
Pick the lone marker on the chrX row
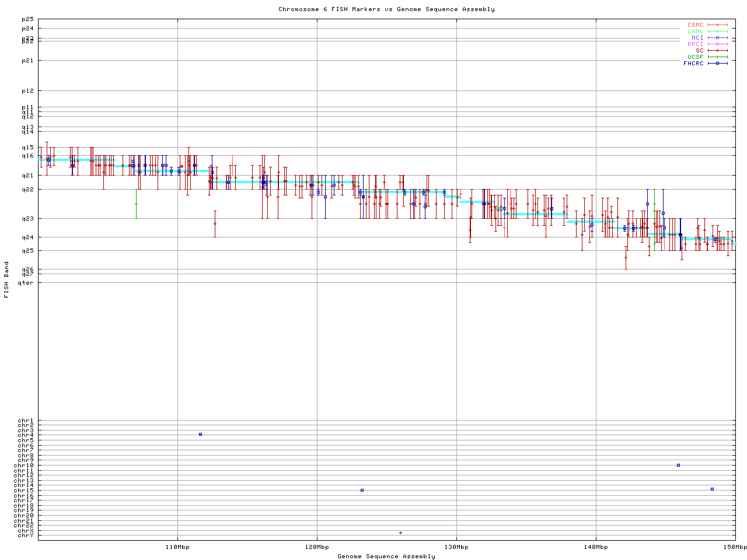coord(400,533)
